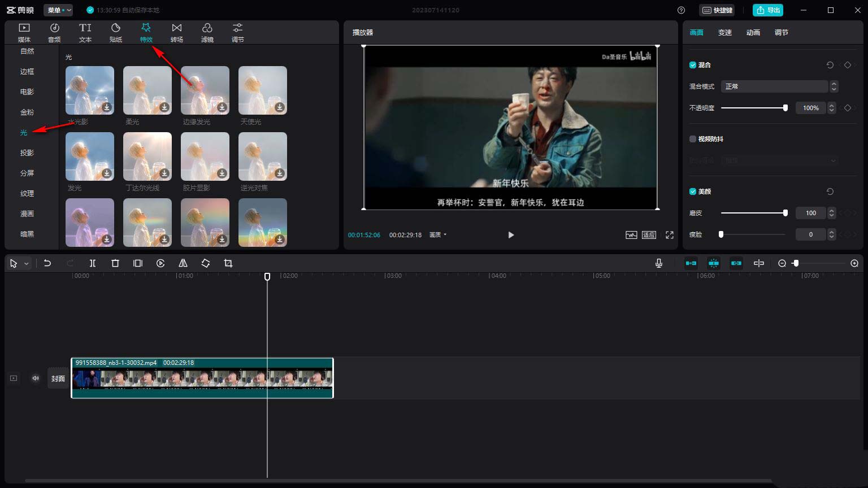The height and width of the screenshot is (488, 868).
Task: Select the 电影 effect category
Action: pyautogui.click(x=27, y=92)
